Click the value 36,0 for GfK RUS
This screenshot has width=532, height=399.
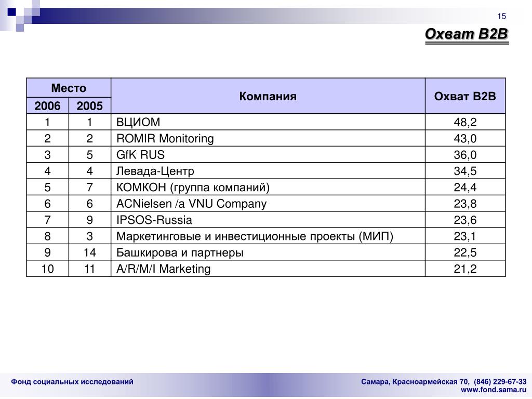(465, 155)
